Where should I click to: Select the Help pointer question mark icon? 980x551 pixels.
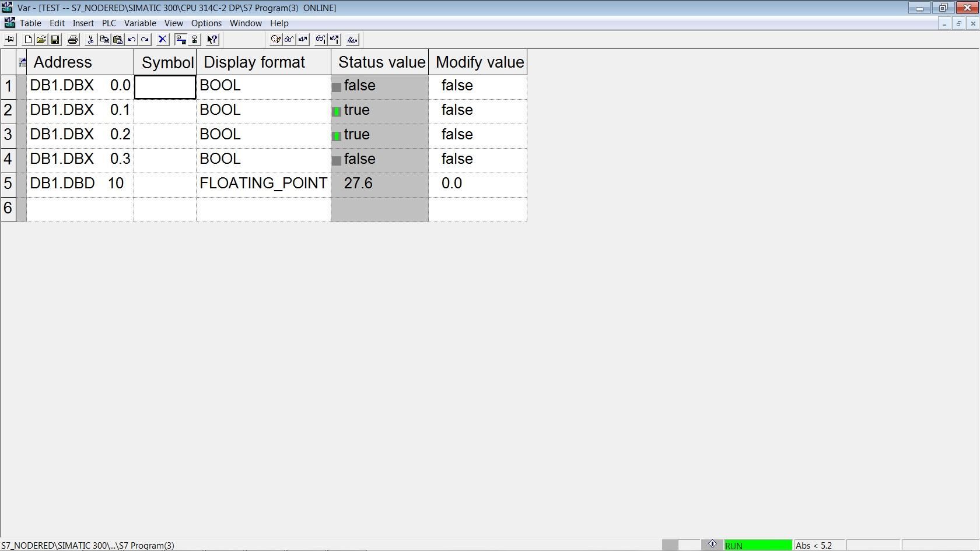click(212, 39)
